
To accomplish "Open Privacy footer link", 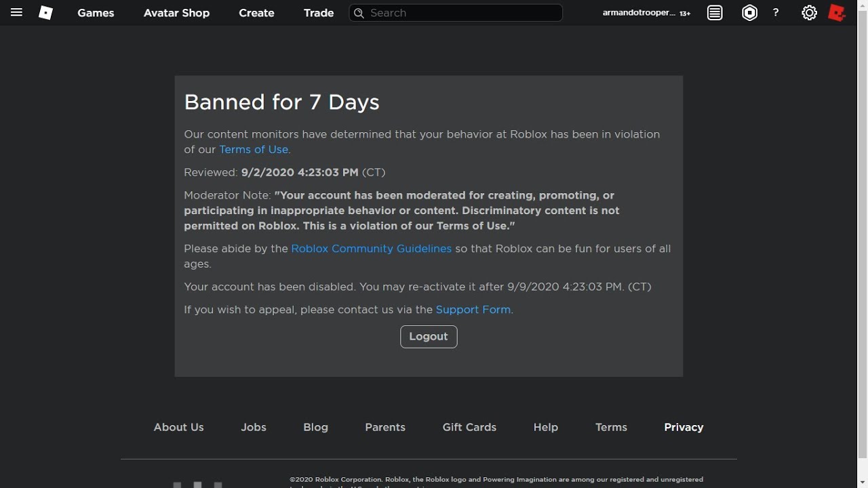I will click(x=684, y=427).
